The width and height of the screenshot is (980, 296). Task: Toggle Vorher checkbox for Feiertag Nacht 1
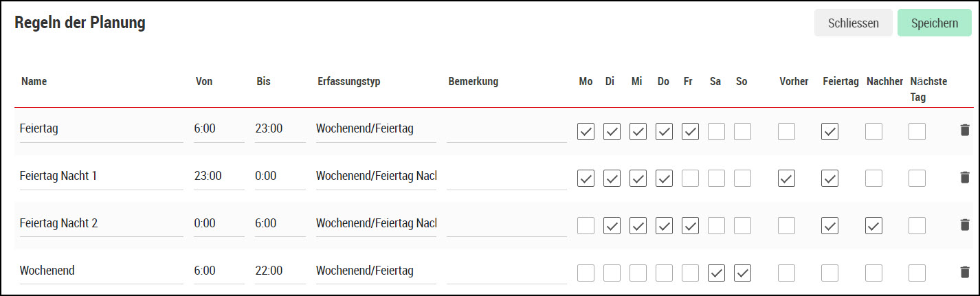click(786, 179)
